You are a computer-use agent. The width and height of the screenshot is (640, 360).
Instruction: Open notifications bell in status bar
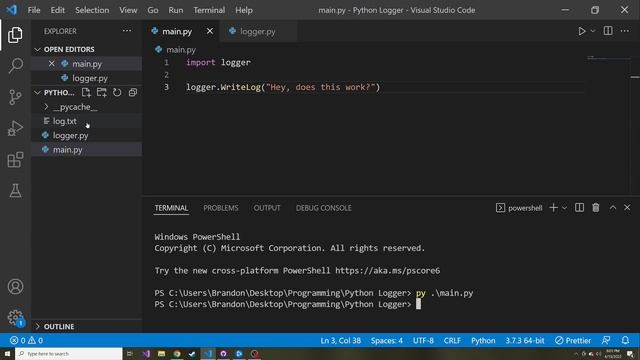coord(625,340)
